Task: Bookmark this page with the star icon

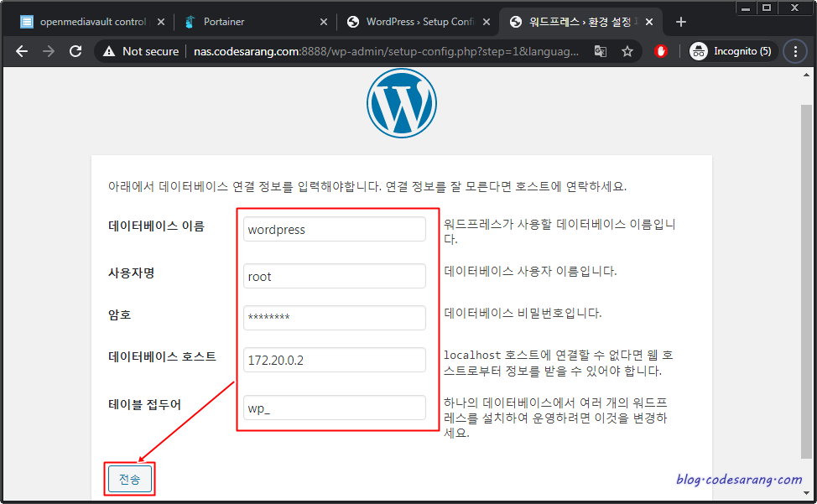Action: 627,51
